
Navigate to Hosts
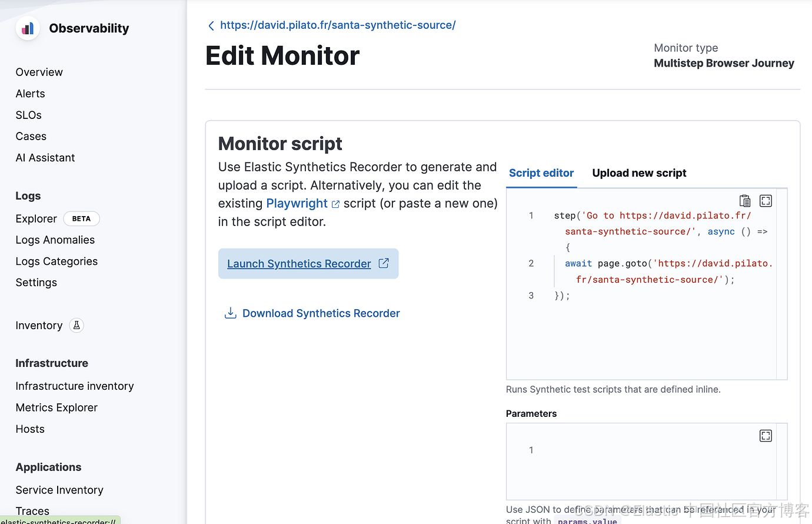[30, 429]
